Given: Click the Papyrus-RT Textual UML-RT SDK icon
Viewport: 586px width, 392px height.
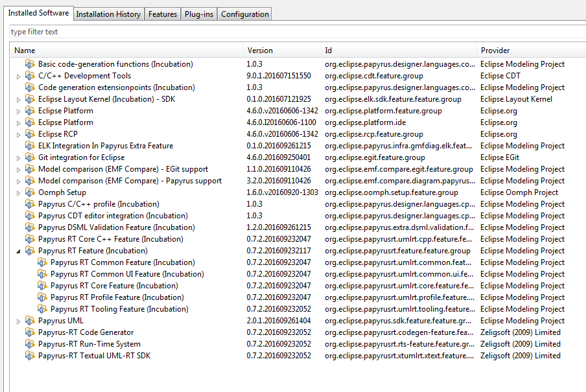Looking at the screenshot, I should 30,355.
